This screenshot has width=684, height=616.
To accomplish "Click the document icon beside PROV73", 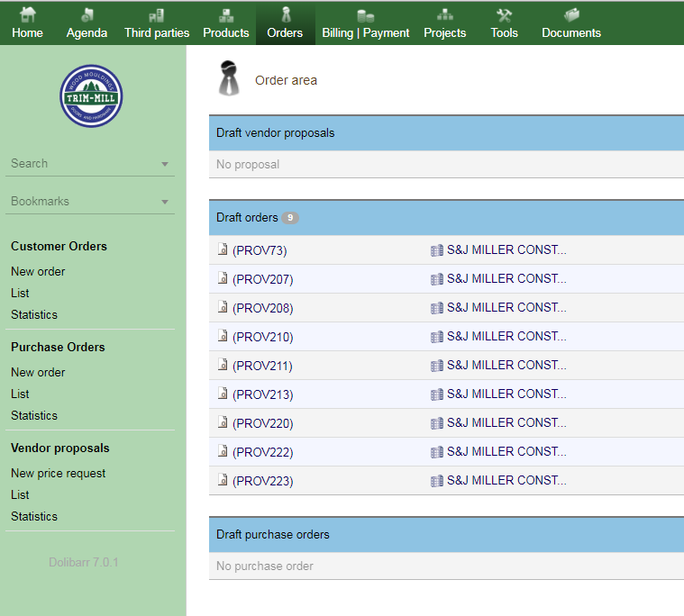I will (x=223, y=249).
